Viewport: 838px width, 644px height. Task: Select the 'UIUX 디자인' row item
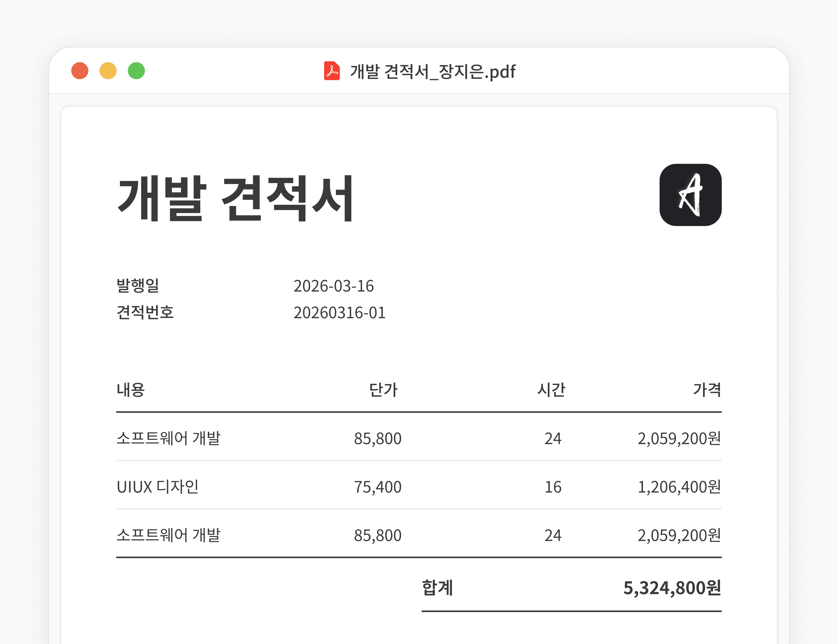(x=157, y=487)
